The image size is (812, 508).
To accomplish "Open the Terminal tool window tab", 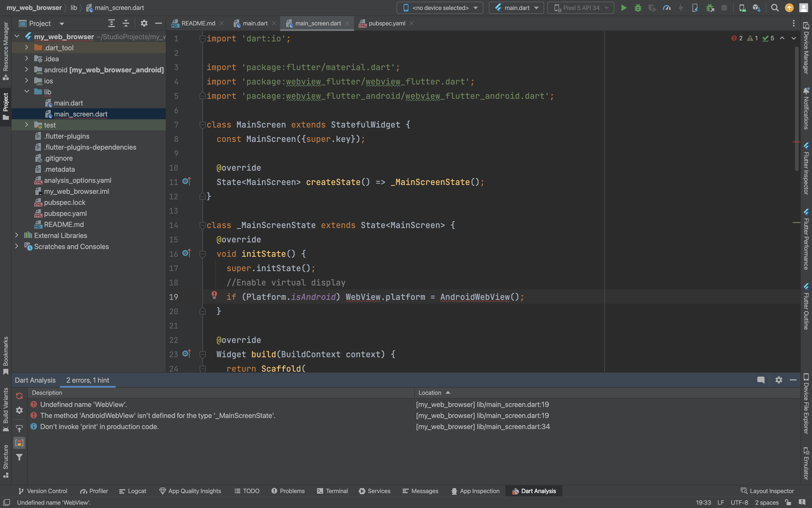I will [x=333, y=491].
